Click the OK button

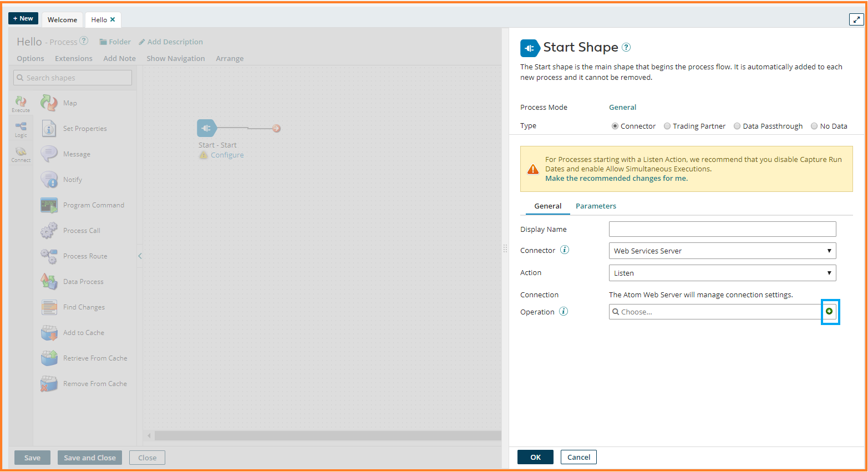[x=535, y=457]
